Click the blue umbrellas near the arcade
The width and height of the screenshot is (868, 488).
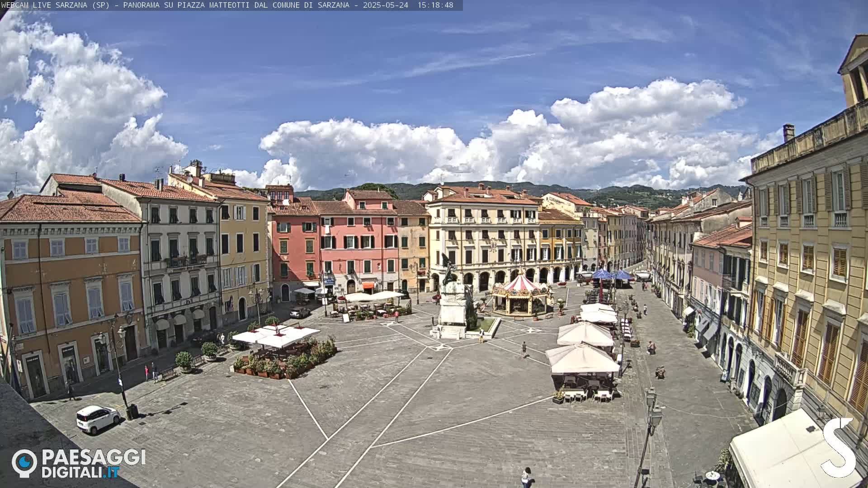coord(611,274)
